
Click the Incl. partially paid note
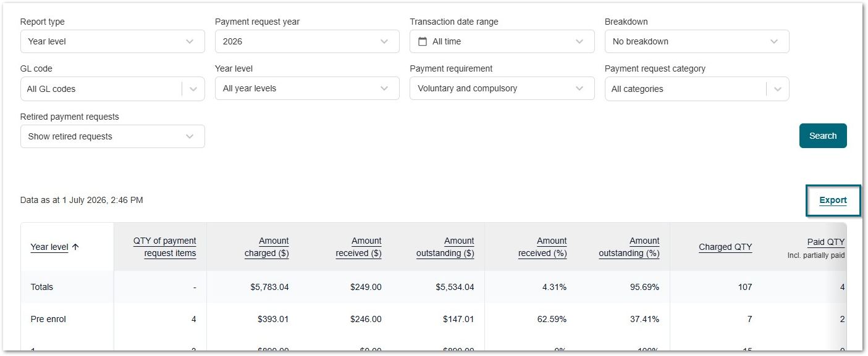click(x=816, y=255)
